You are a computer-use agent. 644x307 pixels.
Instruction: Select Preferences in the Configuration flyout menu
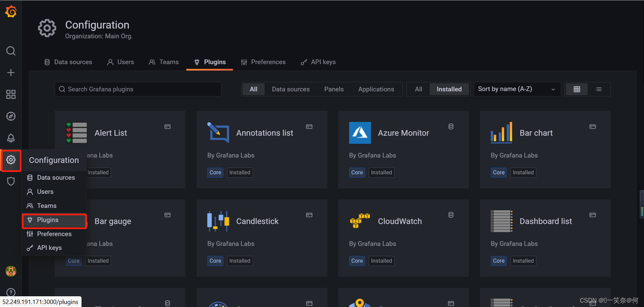pos(54,234)
